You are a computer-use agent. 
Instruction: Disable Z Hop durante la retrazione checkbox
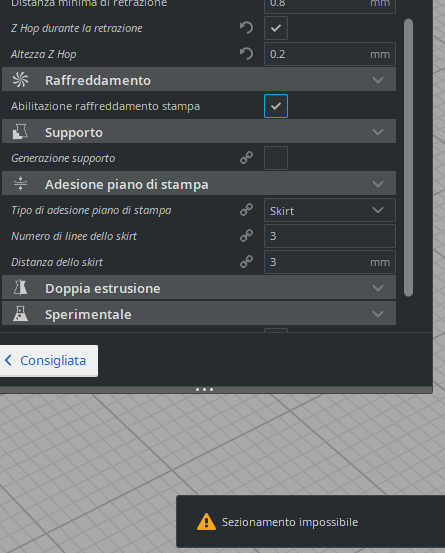(x=276, y=28)
